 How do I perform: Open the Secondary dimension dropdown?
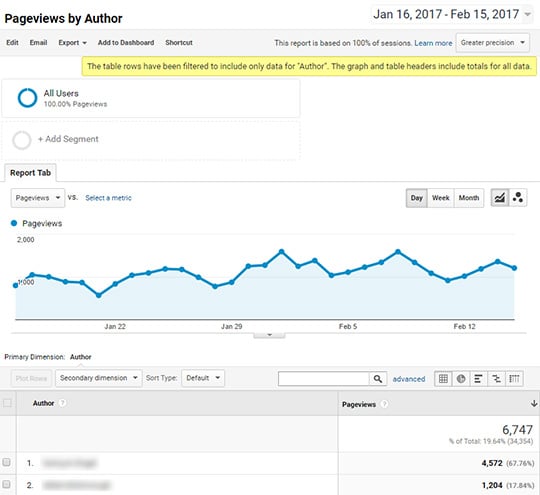[99, 378]
